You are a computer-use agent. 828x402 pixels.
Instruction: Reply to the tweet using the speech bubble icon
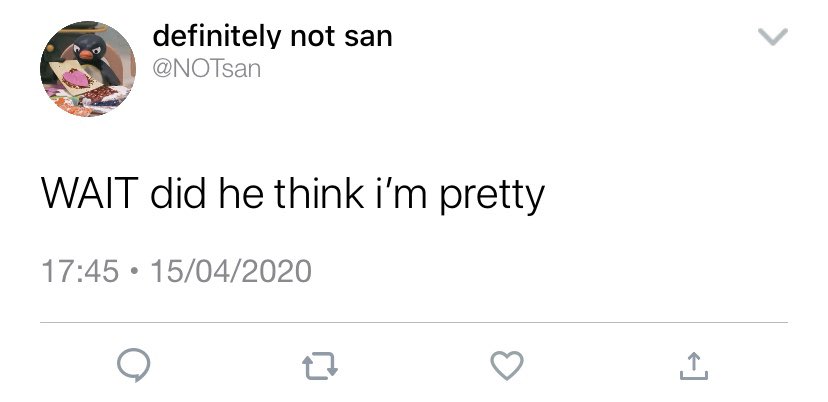[x=134, y=366]
